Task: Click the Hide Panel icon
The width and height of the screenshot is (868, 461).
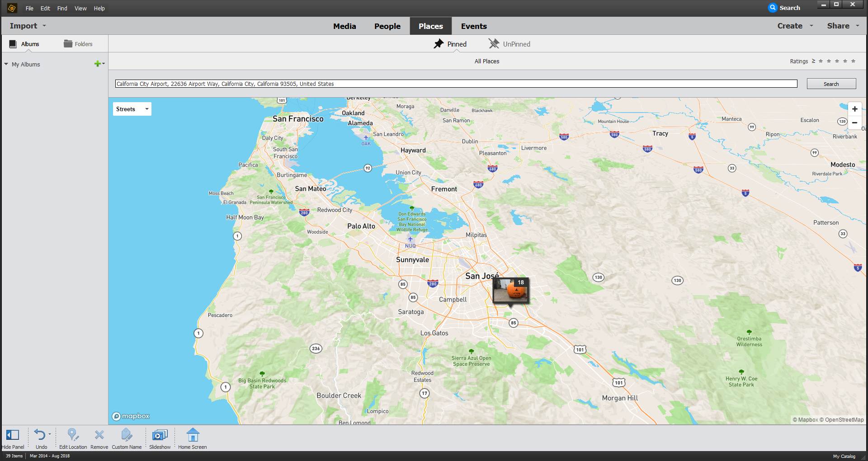Action: pos(13,435)
